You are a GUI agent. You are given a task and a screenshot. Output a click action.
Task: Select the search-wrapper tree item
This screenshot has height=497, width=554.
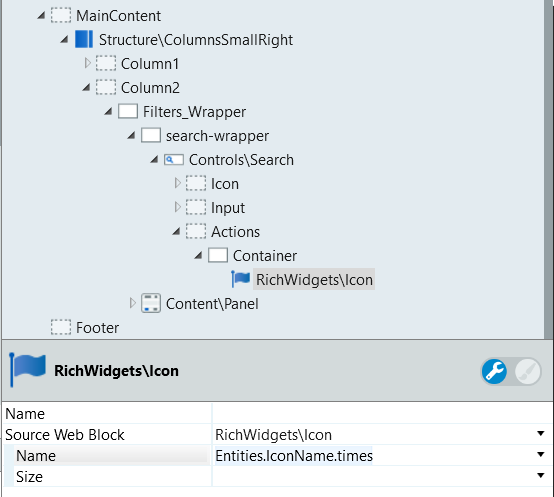click(x=217, y=136)
